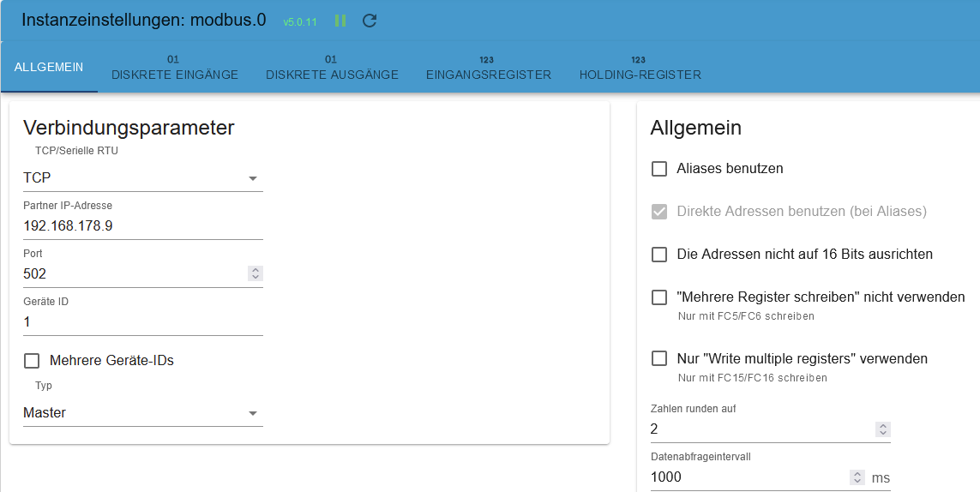The image size is (980, 492).
Task: Open the TCP/Serielle RTU dropdown
Action: [x=142, y=177]
